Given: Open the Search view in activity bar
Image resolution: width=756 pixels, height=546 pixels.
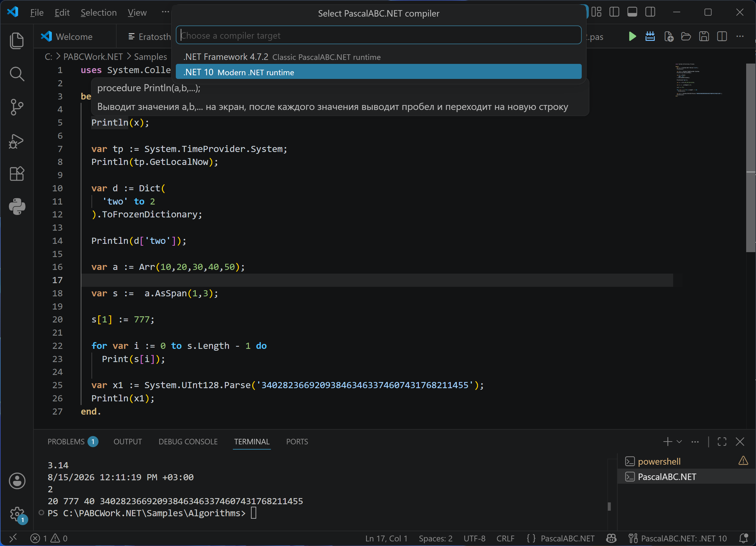Looking at the screenshot, I should (x=17, y=74).
